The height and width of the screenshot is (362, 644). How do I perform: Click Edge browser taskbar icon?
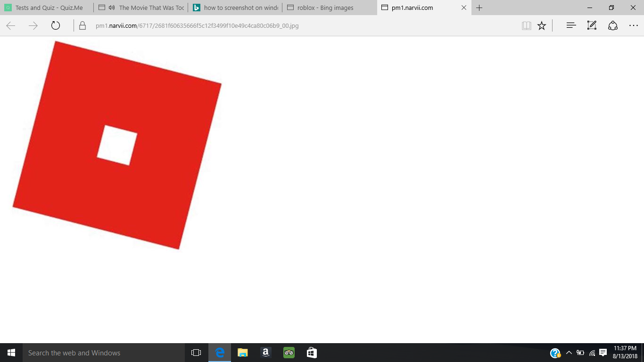(x=220, y=353)
